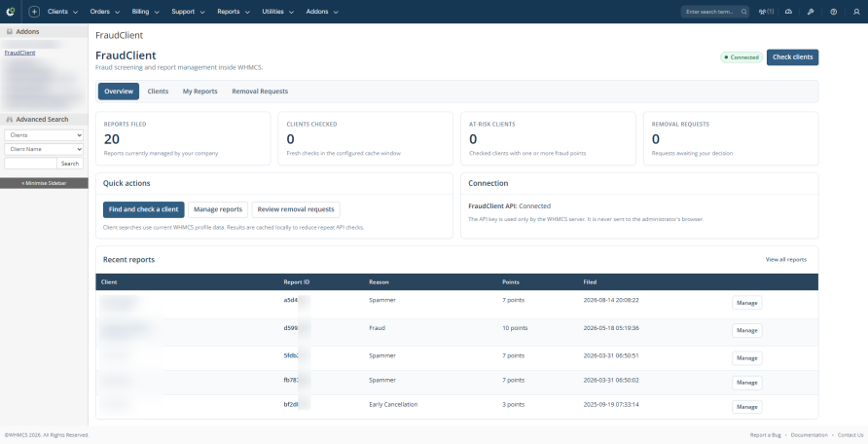Open the Report a Bug footer link

[x=765, y=435]
